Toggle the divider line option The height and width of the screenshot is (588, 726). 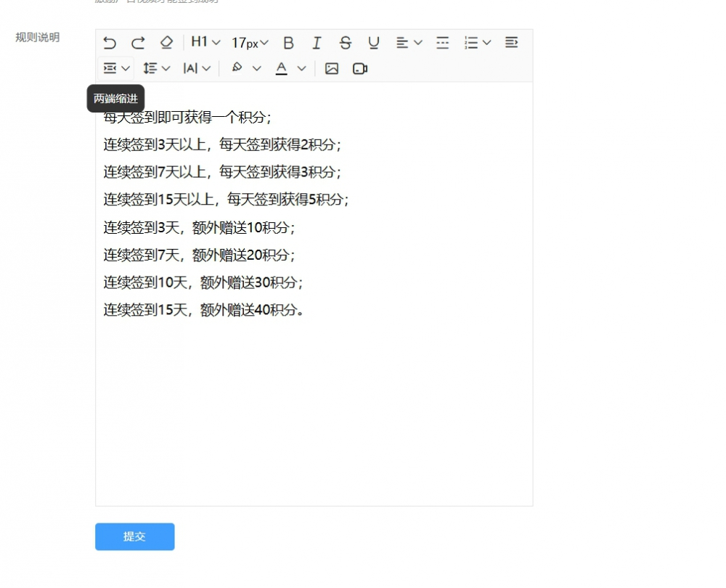point(442,43)
